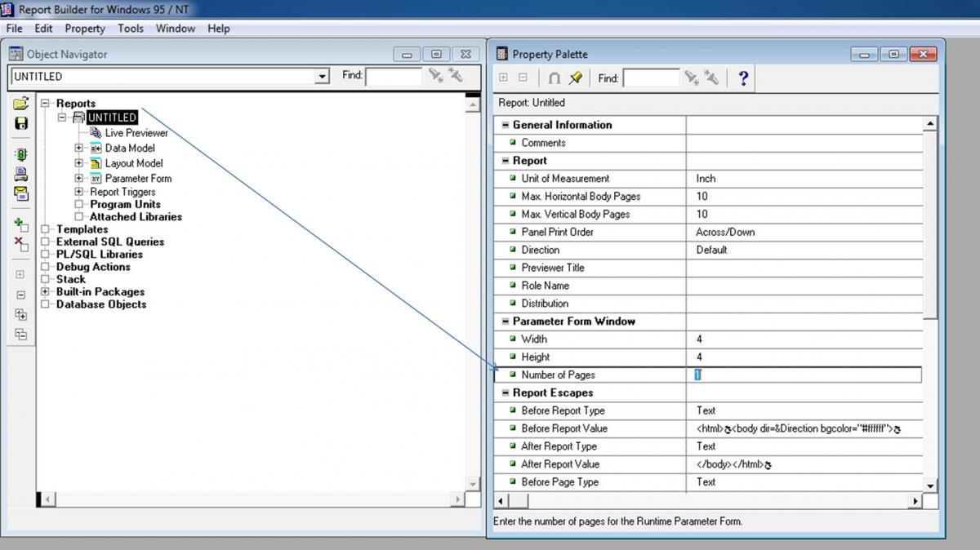Viewport: 980px width, 550px height.
Task: Click the Mail envelope icon in navigator toolbar
Action: pos(21,193)
